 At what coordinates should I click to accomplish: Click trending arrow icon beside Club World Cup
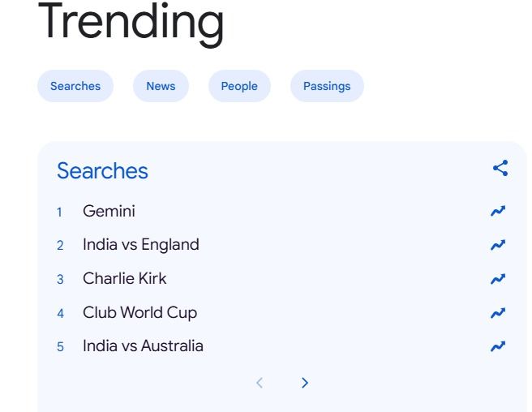(x=498, y=313)
